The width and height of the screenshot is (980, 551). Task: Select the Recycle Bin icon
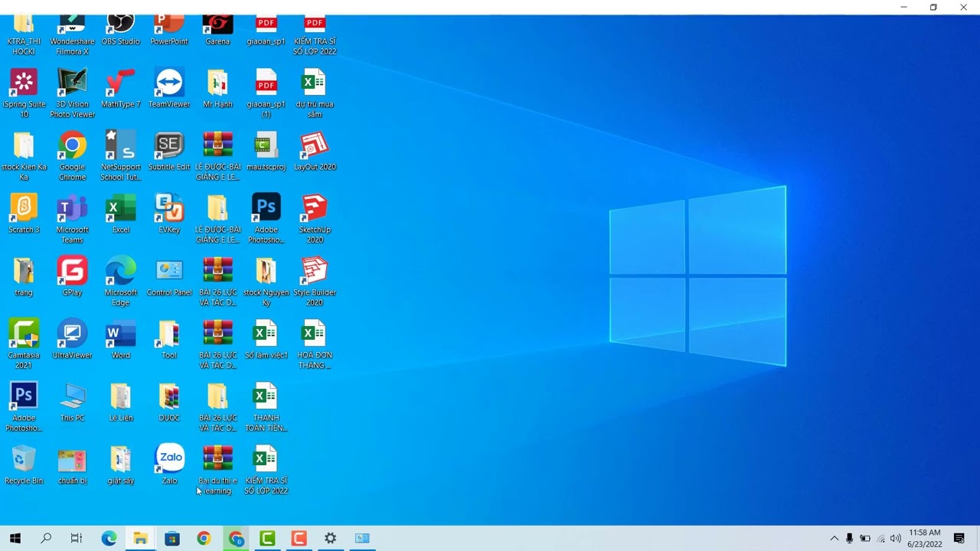24,465
